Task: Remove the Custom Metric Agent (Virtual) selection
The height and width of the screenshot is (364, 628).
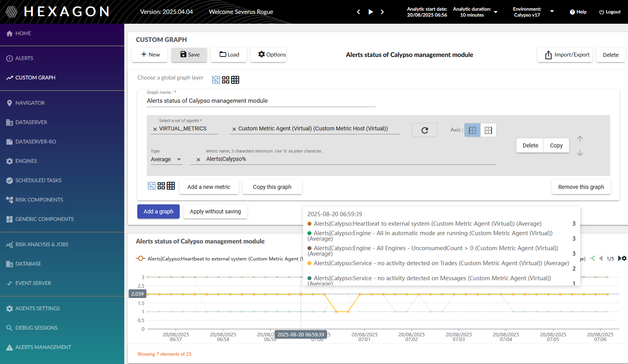Action: click(x=234, y=129)
